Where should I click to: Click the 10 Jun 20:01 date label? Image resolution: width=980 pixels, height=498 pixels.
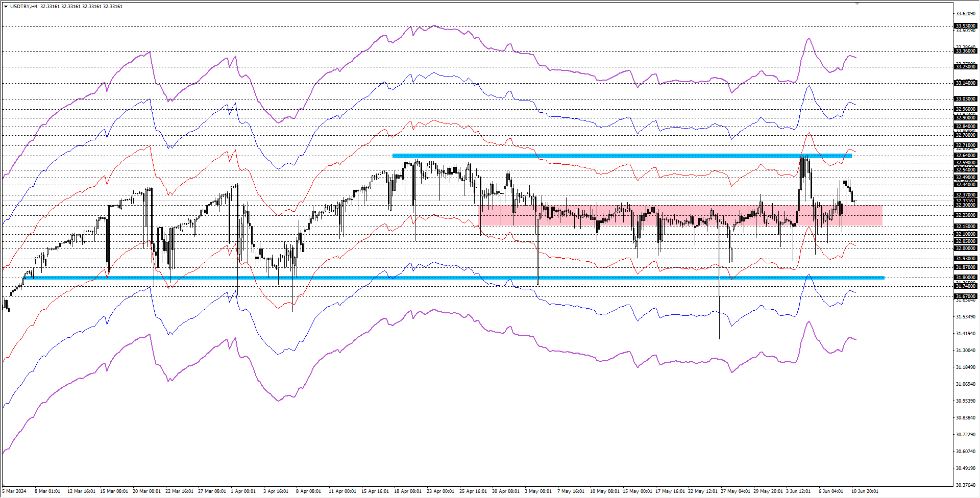tap(865, 491)
